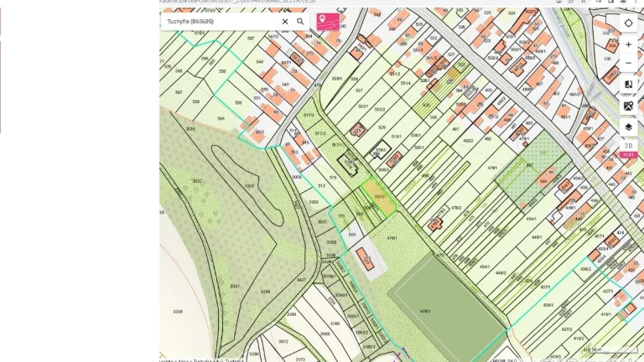Select parcel number 512

click(x=322, y=186)
